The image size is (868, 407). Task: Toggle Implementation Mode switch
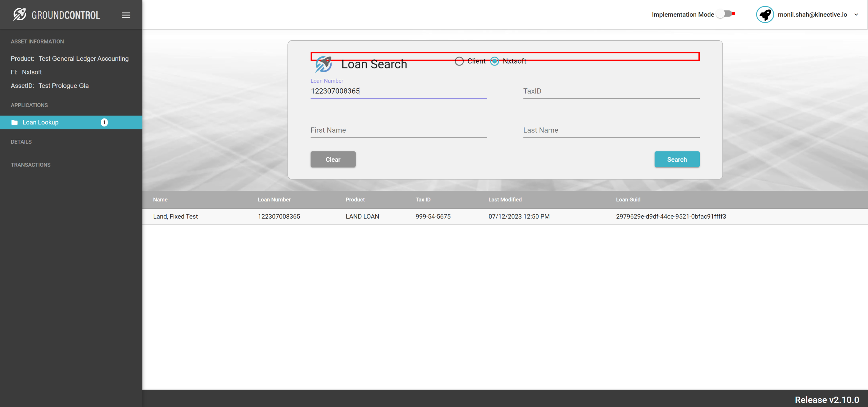click(725, 14)
